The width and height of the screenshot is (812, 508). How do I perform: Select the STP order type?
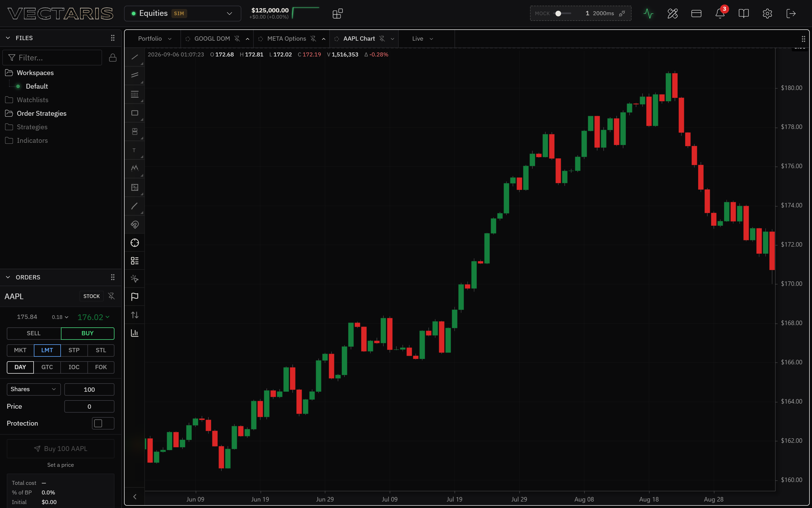(x=74, y=350)
